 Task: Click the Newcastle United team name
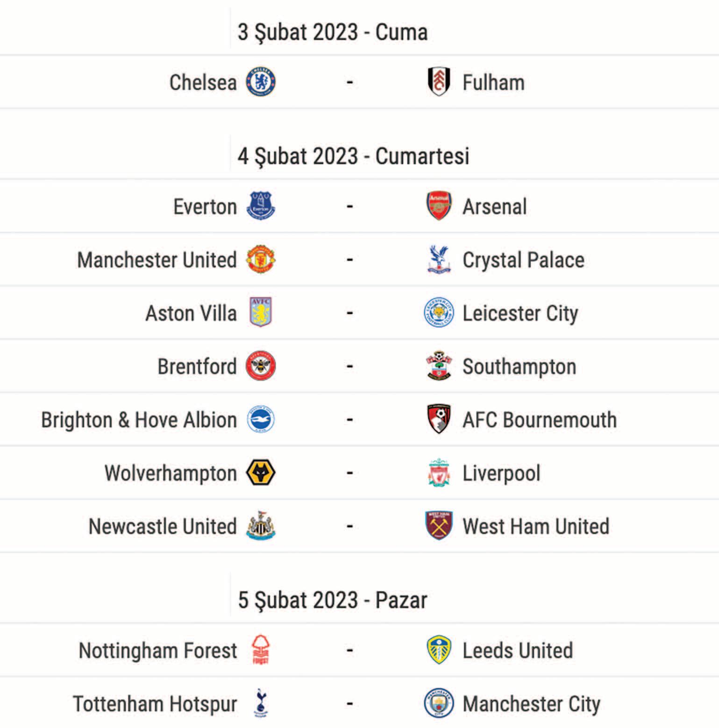(163, 526)
